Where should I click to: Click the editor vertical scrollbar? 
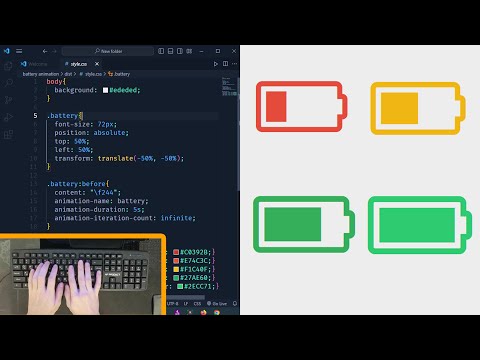[238, 133]
